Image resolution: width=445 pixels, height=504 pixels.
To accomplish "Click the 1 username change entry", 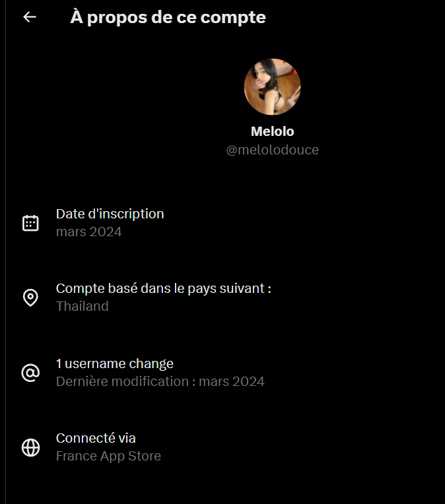I will point(114,363).
